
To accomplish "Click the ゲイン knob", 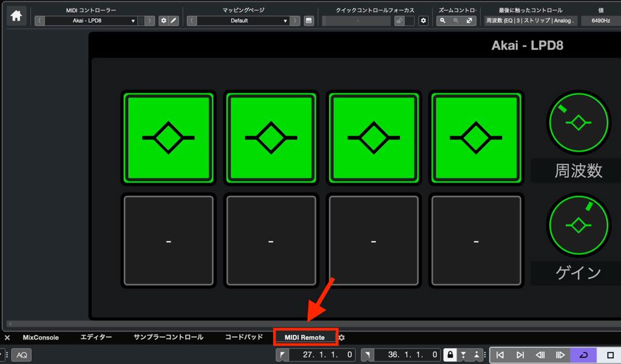I will click(x=579, y=225).
